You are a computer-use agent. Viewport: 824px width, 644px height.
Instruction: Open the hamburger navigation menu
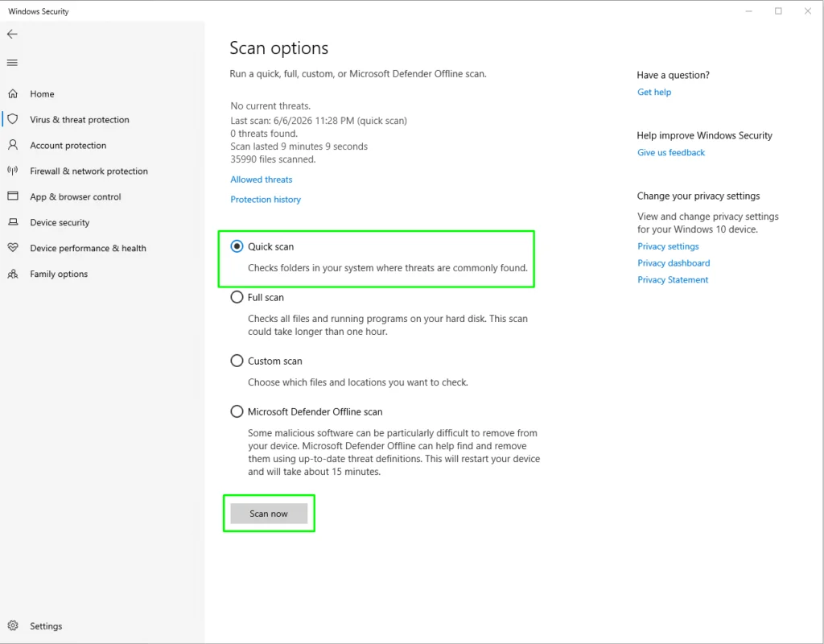(x=12, y=63)
